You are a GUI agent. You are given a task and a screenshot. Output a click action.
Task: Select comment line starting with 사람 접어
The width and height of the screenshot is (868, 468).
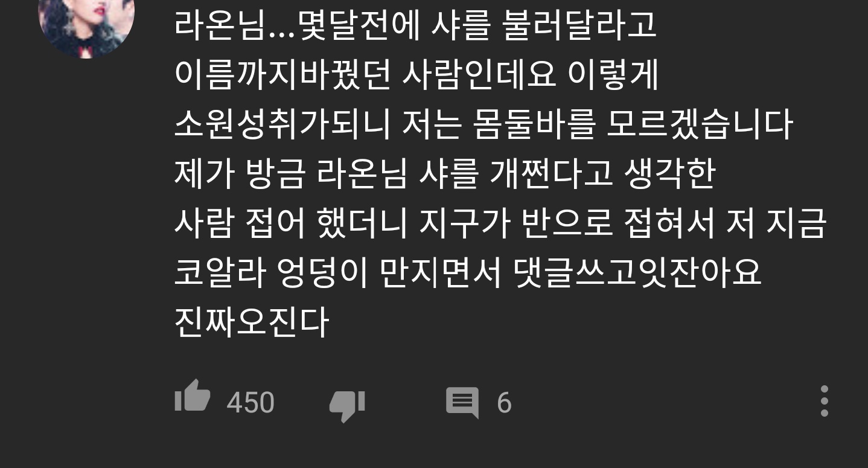[500, 224]
